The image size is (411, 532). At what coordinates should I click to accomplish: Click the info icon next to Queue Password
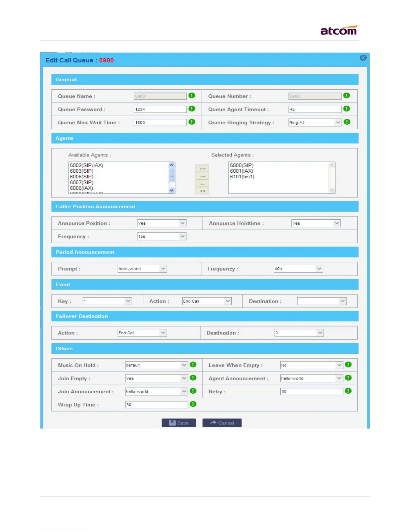click(x=192, y=109)
